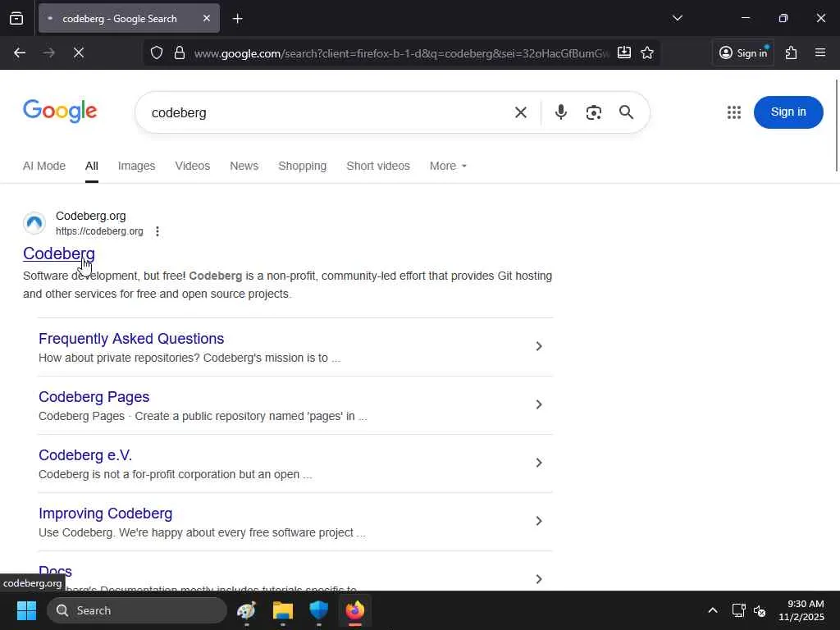Search by image with Lens camera icon
This screenshot has width=840, height=630.
point(594,112)
